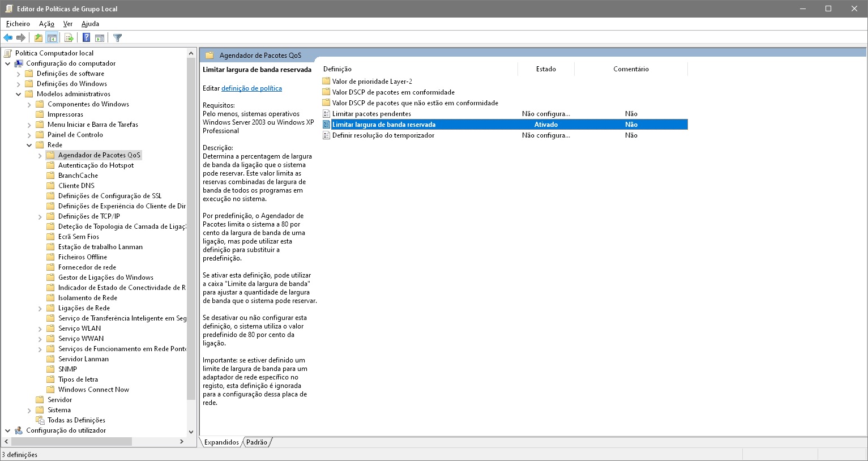
Task: Click the Configuração do computador node icon
Action: pos(19,63)
